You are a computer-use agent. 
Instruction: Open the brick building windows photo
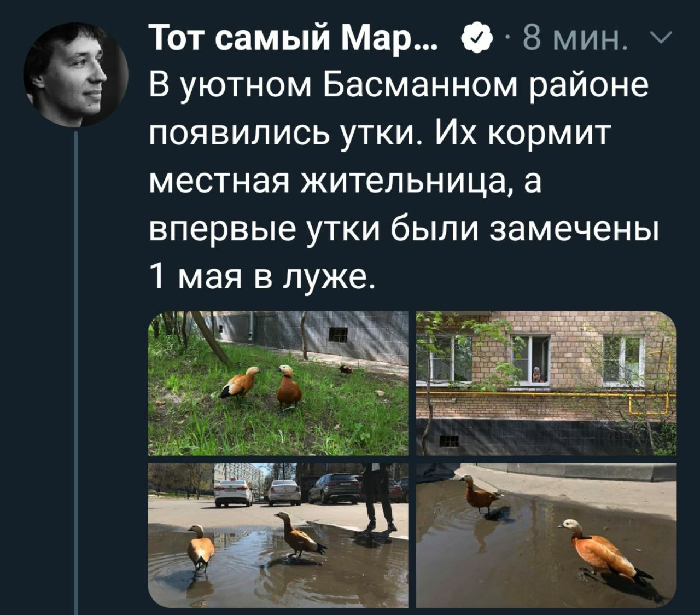(x=546, y=383)
